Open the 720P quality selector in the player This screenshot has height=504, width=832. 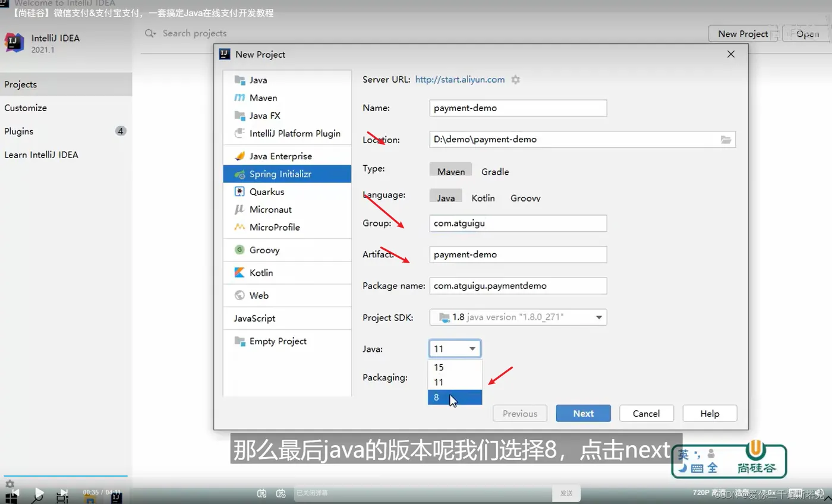709,493
